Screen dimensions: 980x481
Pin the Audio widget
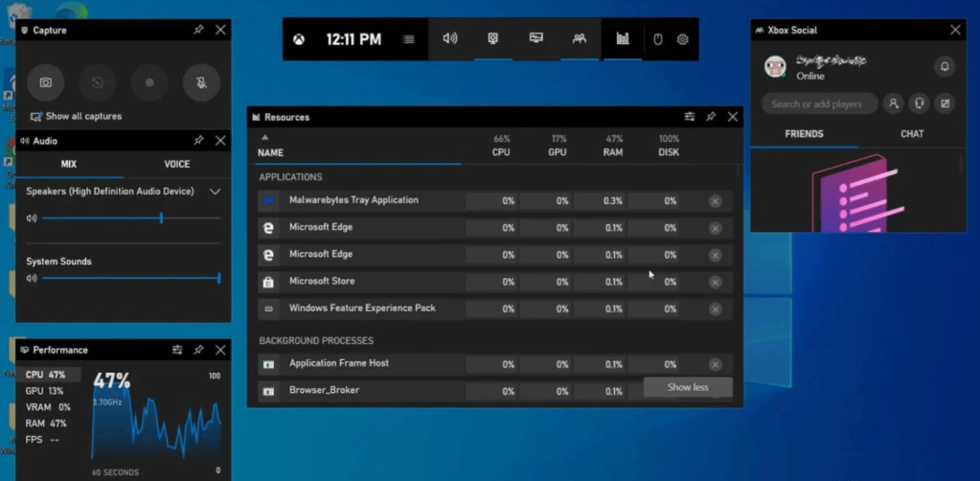(x=198, y=141)
